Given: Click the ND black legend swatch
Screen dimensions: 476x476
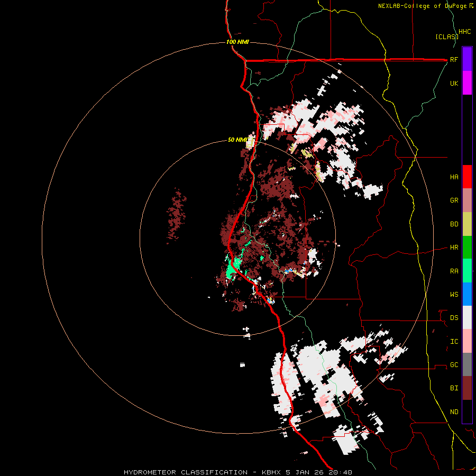Looking at the screenshot, I should [x=467, y=411].
